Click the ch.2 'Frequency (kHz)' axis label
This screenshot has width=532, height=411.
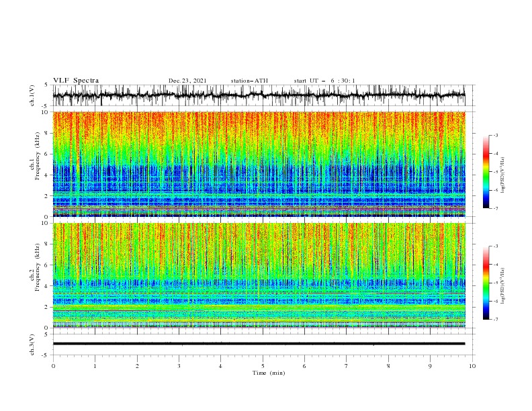tap(38, 267)
